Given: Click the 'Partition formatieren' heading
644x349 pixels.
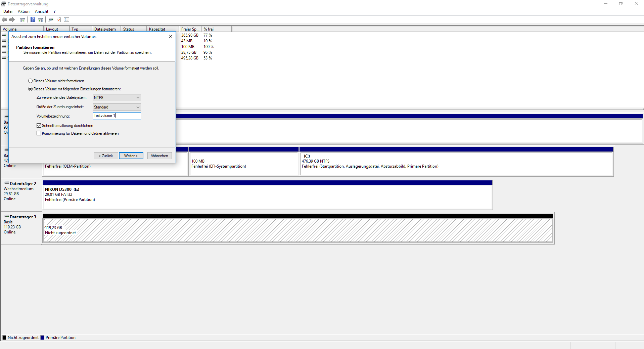Looking at the screenshot, I should point(35,47).
